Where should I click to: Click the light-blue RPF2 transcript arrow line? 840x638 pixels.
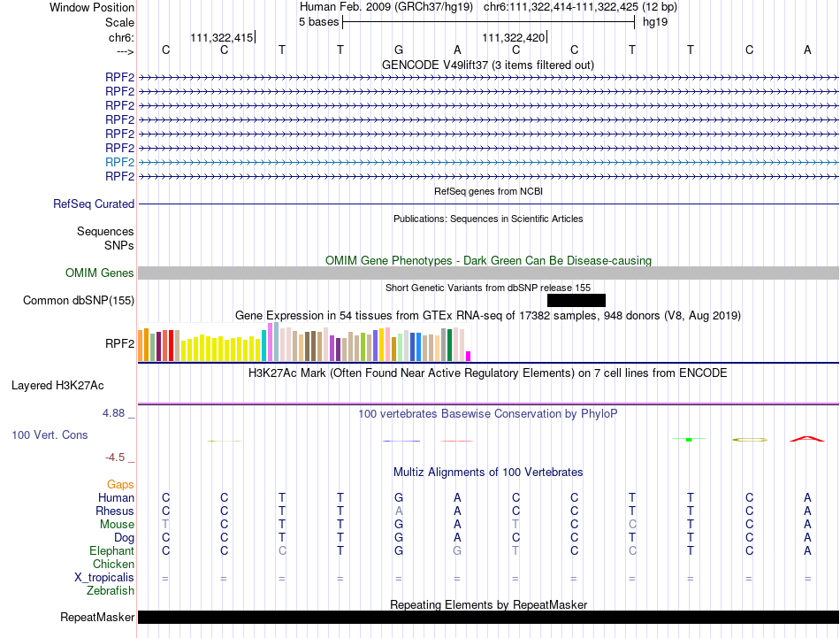click(x=489, y=162)
